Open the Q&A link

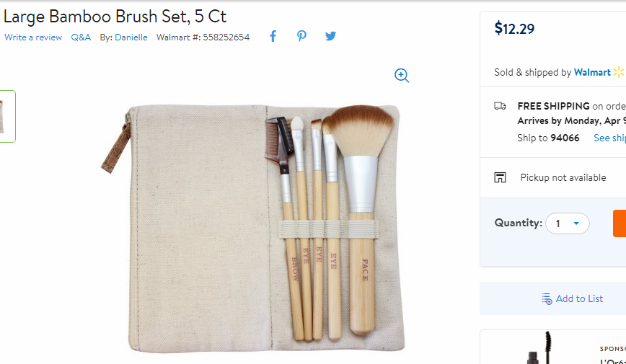pos(81,37)
